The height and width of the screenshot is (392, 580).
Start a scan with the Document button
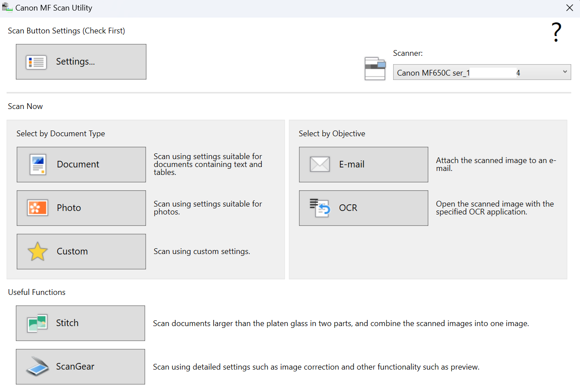81,164
